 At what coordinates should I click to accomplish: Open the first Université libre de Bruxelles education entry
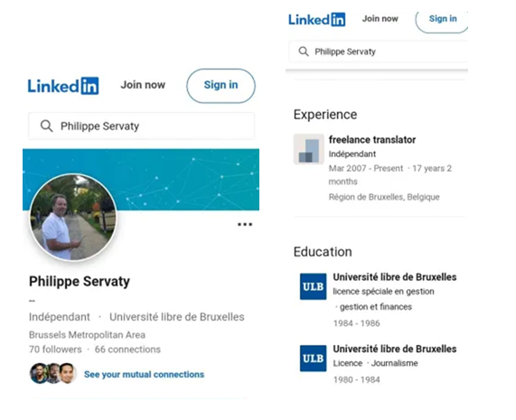click(x=395, y=277)
